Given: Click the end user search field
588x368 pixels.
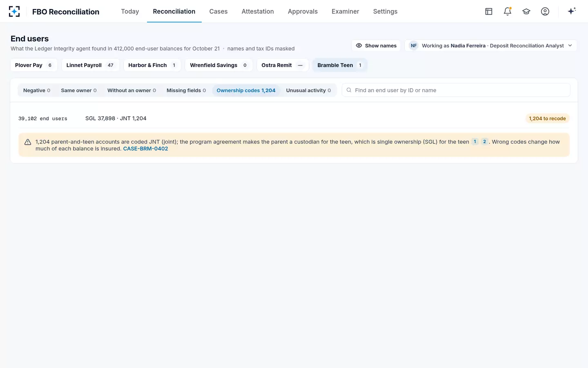Looking at the screenshot, I should pos(456,90).
